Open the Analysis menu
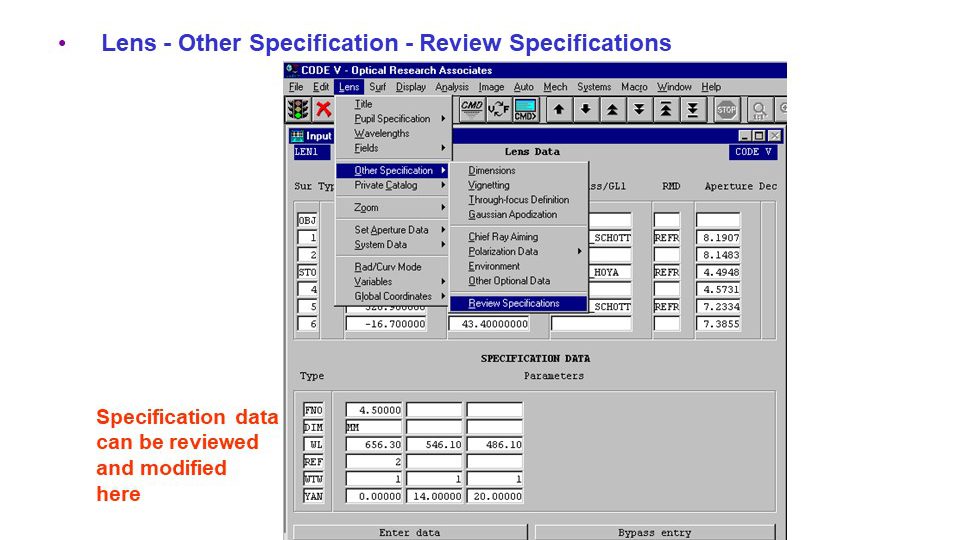Viewport: 960px width, 540px height. [x=452, y=87]
